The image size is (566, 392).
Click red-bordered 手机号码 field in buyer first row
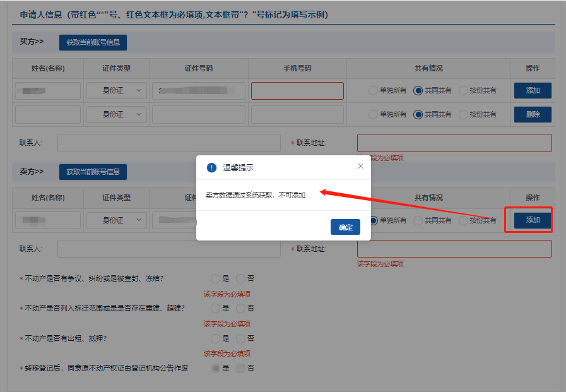[x=297, y=91]
